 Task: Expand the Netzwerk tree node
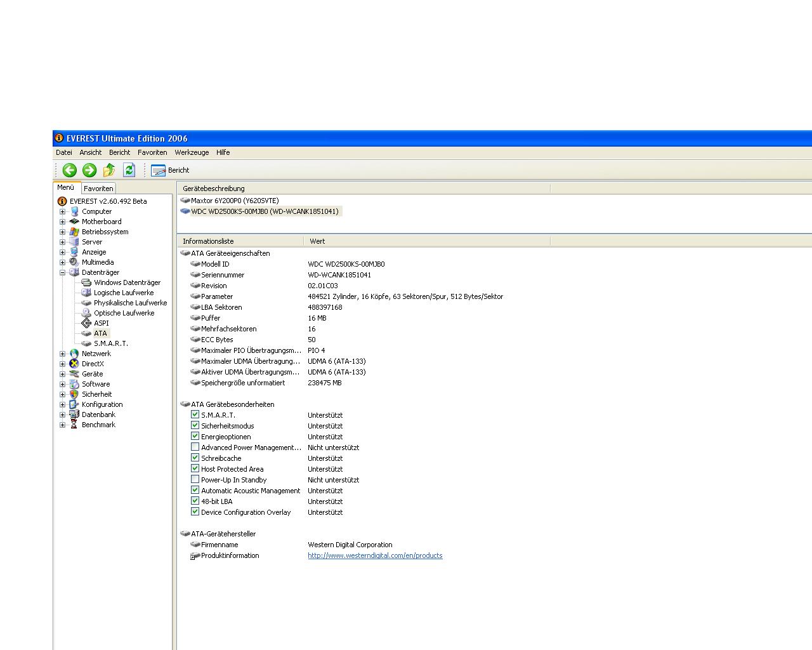[62, 354]
